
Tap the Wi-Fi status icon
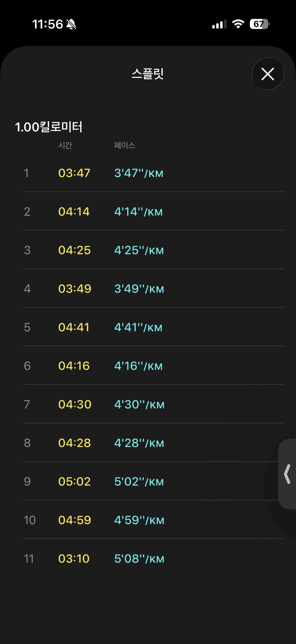238,24
